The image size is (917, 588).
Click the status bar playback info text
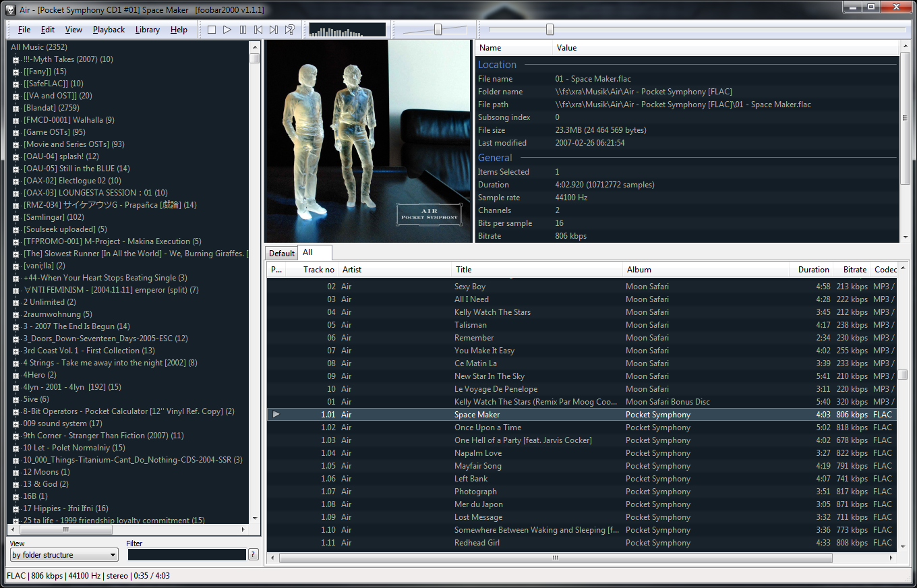(88, 576)
